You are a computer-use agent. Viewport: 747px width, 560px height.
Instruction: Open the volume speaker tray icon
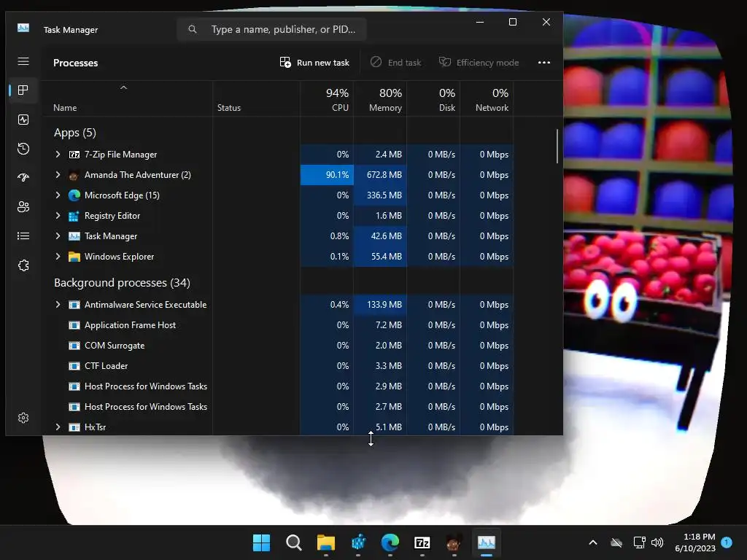pos(657,542)
